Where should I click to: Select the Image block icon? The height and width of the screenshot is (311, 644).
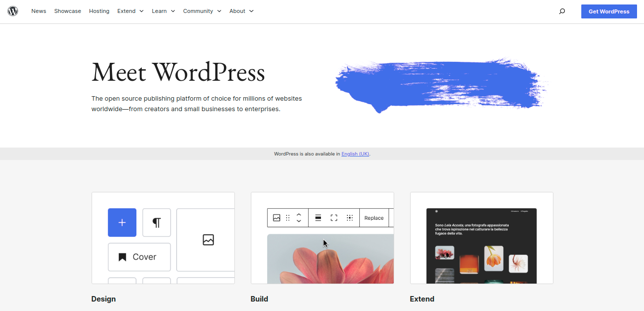click(x=208, y=240)
